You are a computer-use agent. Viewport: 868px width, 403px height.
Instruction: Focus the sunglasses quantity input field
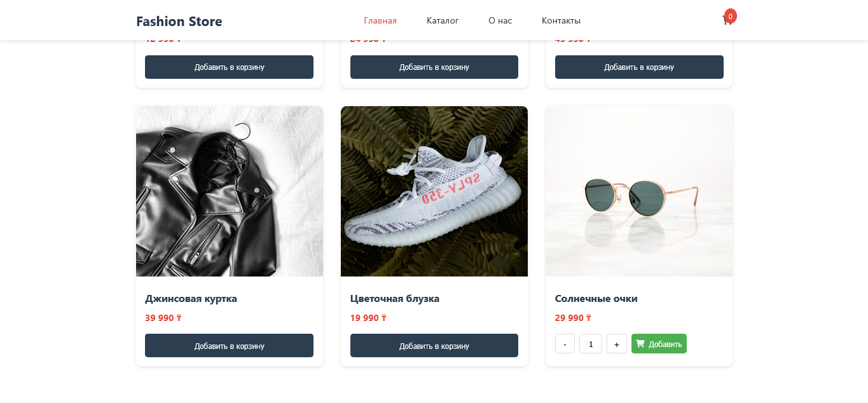(x=591, y=344)
